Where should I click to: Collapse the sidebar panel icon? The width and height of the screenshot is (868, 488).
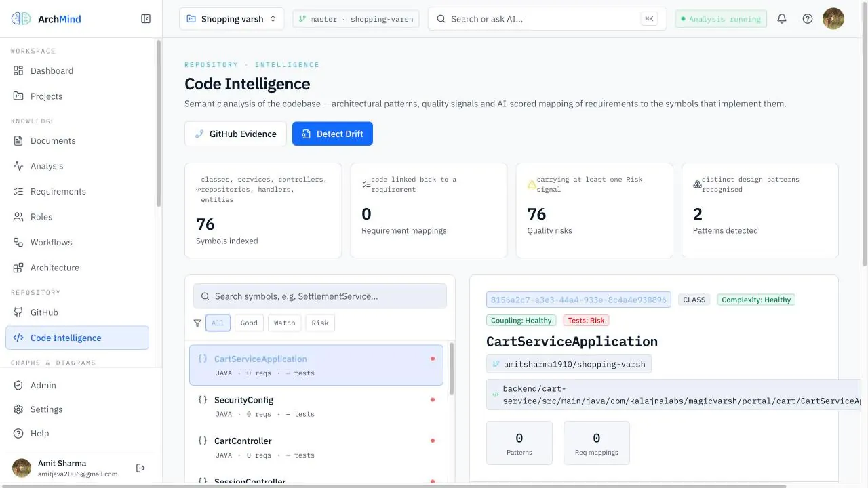146,19
